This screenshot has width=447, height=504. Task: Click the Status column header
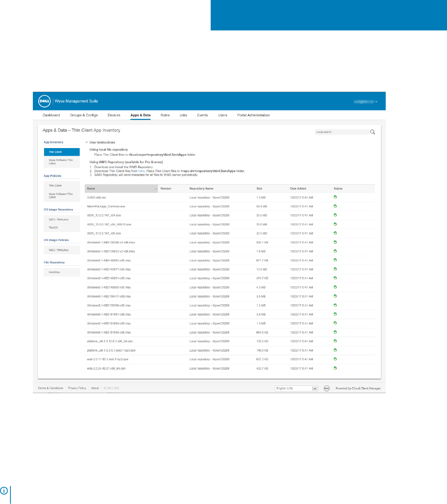338,189
